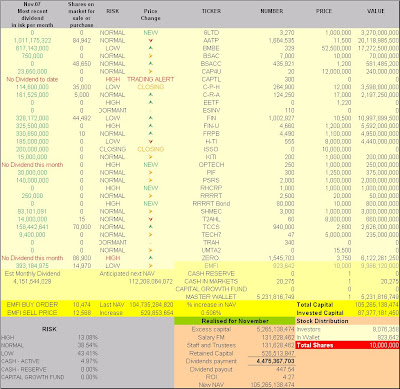Click the HIGH 13.08% risk percentage
Viewport: 400px width, 389px height.
[x=88, y=337]
